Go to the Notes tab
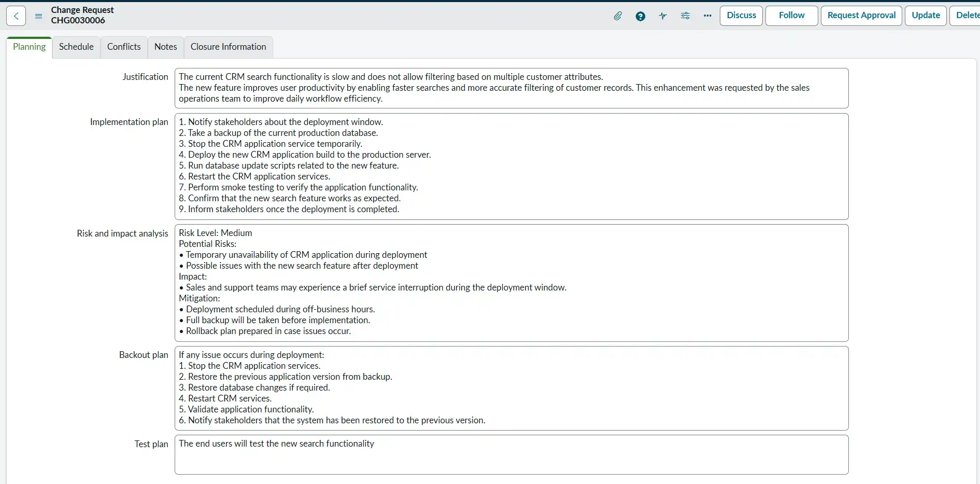980x484 pixels. click(x=165, y=47)
